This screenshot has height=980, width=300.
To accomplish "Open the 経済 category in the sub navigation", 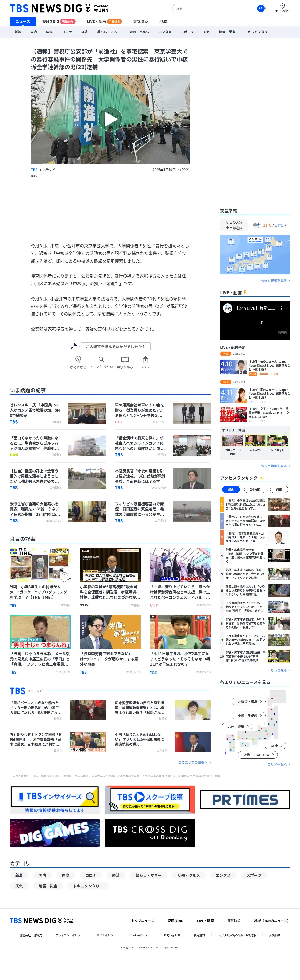I will pyautogui.click(x=85, y=32).
